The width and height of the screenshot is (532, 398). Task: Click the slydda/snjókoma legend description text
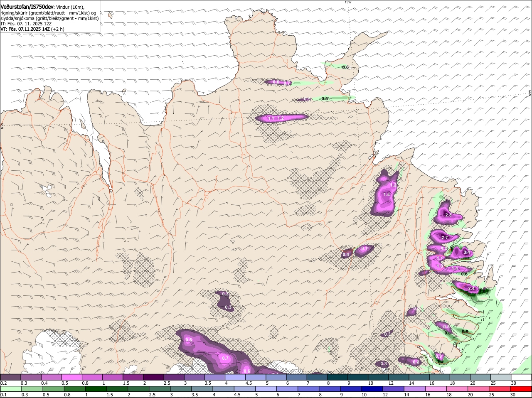click(x=49, y=18)
